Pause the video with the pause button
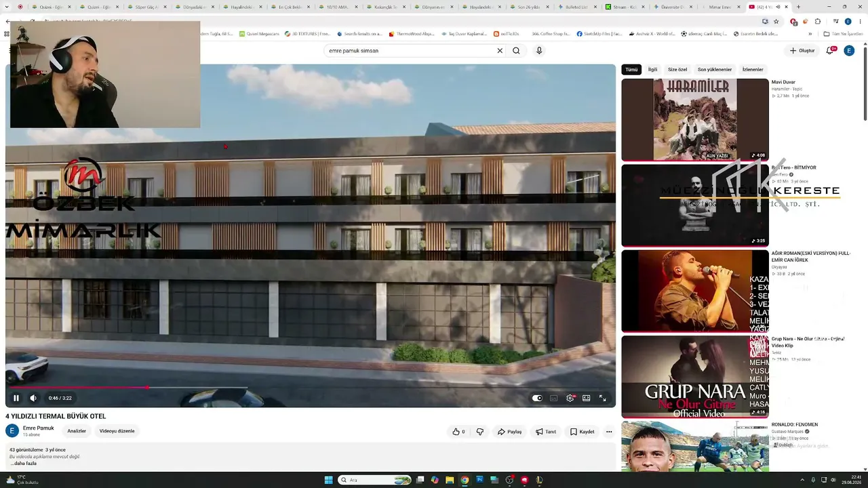868x488 pixels. pyautogui.click(x=16, y=398)
